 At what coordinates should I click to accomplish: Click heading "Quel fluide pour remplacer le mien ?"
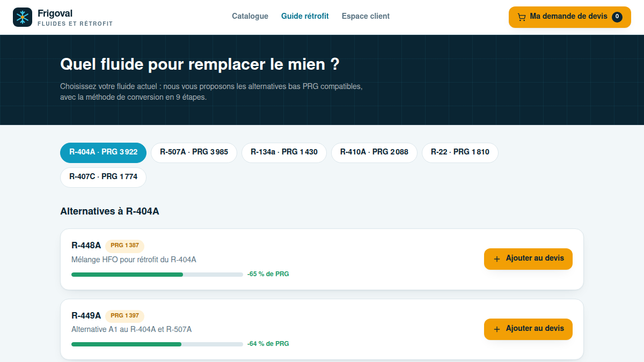(200, 64)
